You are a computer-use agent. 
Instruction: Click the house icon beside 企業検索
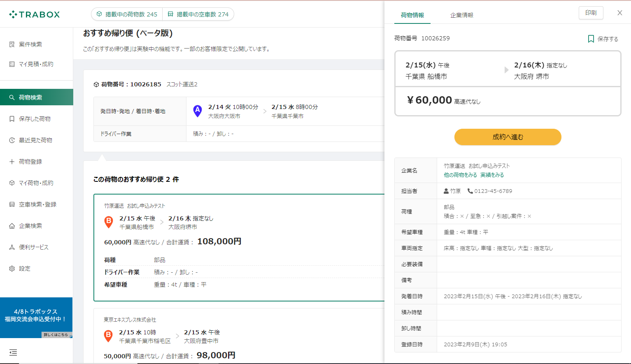click(x=12, y=226)
